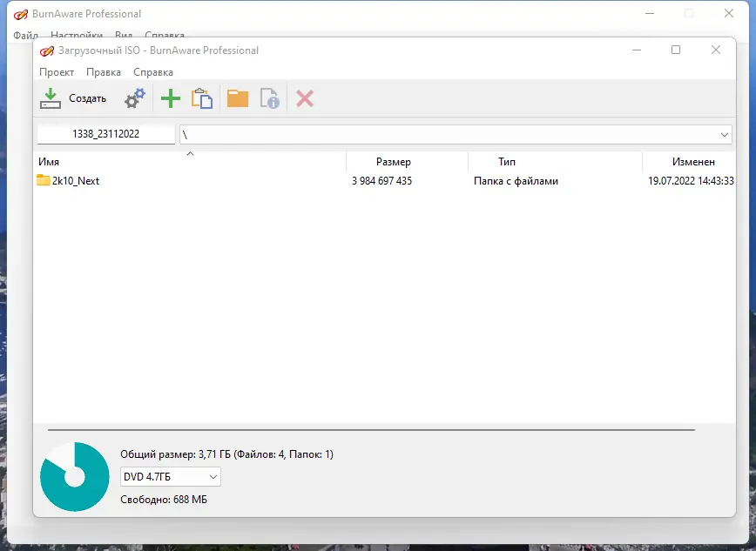Click the paste clipboard icon
The width and height of the screenshot is (756, 551).
point(202,98)
